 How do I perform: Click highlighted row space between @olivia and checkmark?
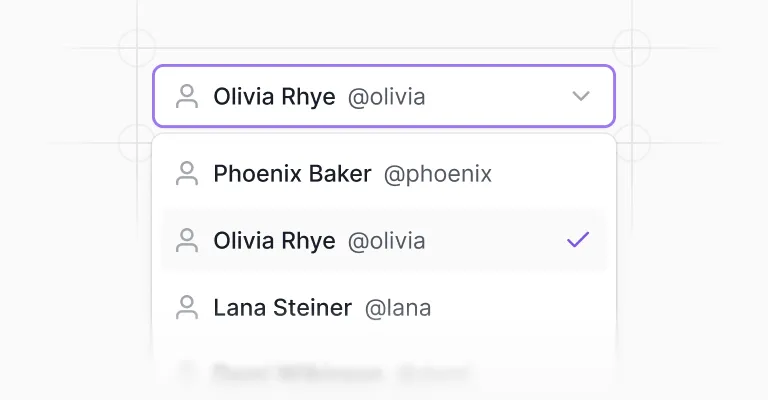point(495,240)
